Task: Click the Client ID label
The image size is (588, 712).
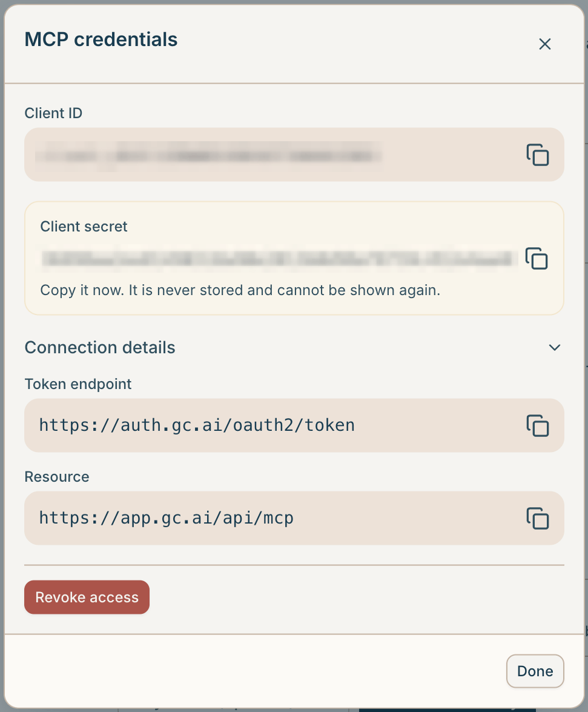Action: click(53, 113)
